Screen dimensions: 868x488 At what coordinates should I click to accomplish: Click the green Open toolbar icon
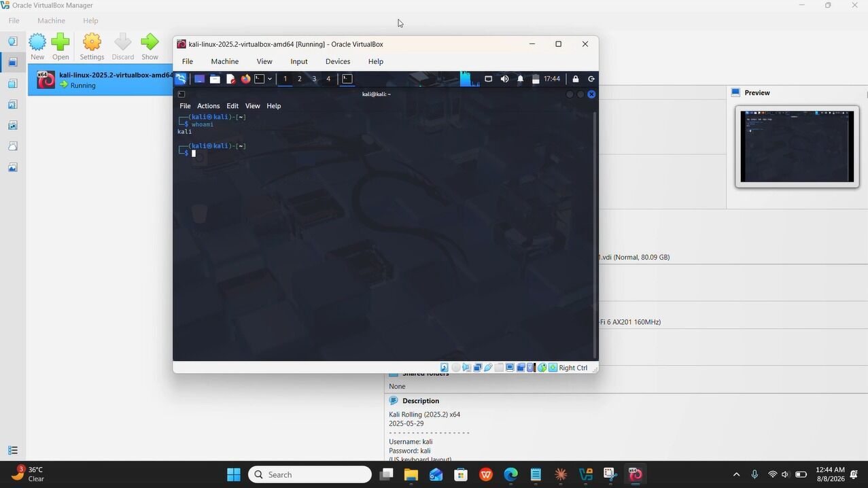click(60, 46)
